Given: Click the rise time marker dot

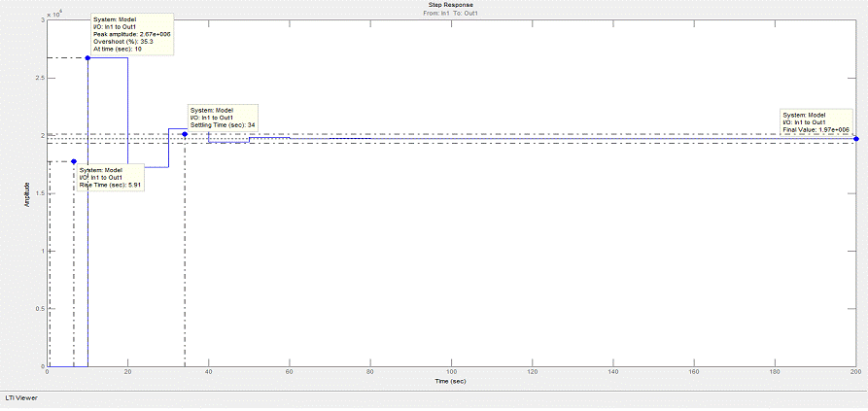Looking at the screenshot, I should click(x=74, y=161).
